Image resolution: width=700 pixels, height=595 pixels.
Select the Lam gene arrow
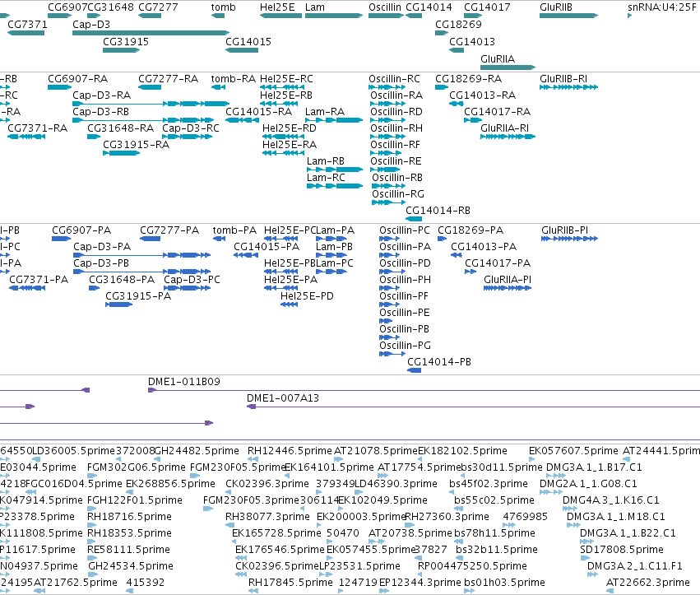tap(334, 16)
